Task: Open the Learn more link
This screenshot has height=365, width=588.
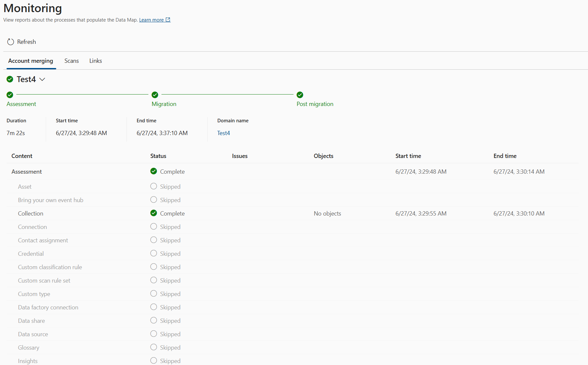Action: click(151, 20)
